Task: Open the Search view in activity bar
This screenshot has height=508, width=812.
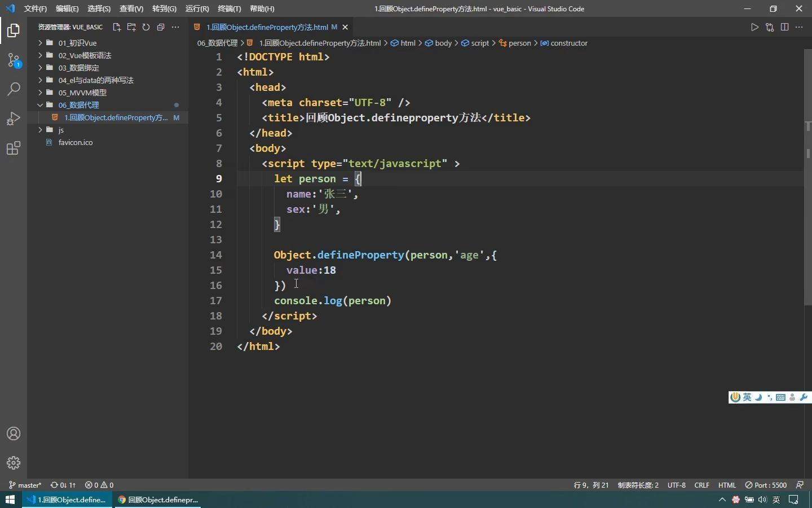Action: [x=14, y=89]
